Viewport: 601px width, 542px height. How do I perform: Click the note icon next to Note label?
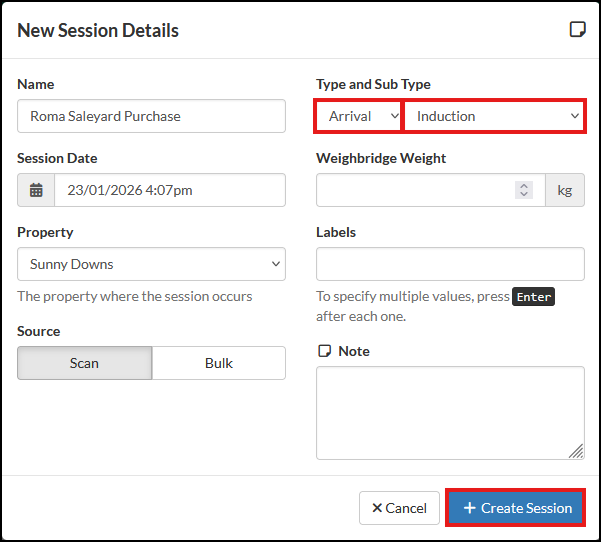pyautogui.click(x=323, y=351)
